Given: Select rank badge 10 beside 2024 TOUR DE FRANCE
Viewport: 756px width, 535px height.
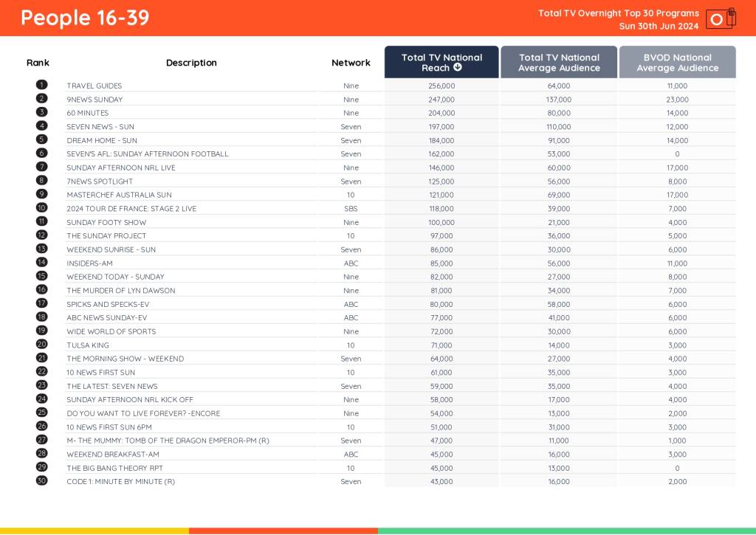Looking at the screenshot, I should (x=41, y=208).
